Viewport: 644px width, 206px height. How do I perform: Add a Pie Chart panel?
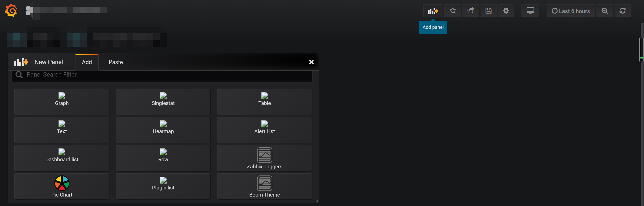pyautogui.click(x=62, y=186)
